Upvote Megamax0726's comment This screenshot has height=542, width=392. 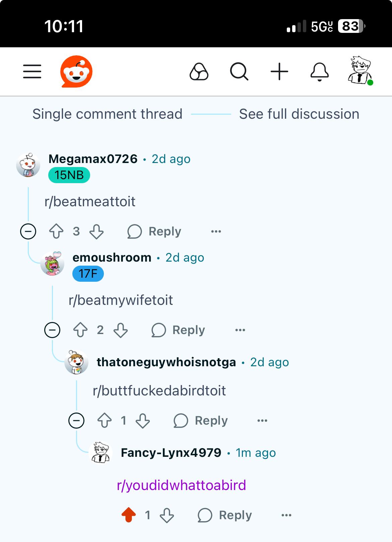(56, 231)
